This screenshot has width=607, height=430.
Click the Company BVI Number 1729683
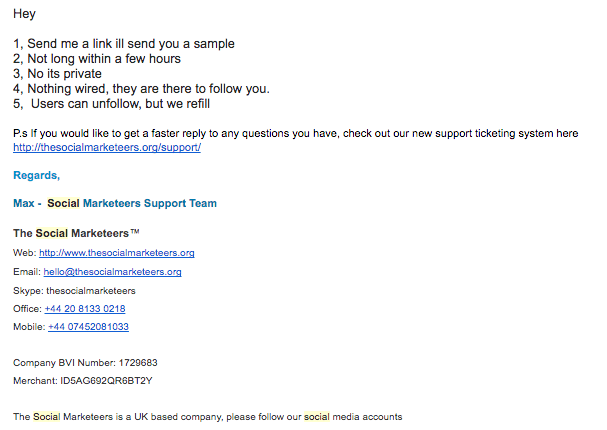[x=85, y=363]
